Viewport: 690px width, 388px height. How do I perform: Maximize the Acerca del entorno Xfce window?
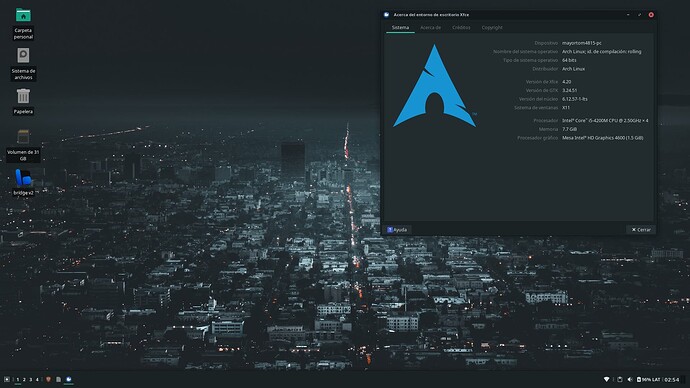pos(639,15)
